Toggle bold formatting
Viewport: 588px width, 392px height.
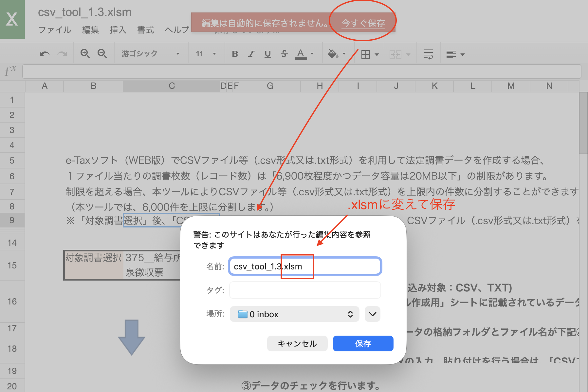click(x=235, y=54)
